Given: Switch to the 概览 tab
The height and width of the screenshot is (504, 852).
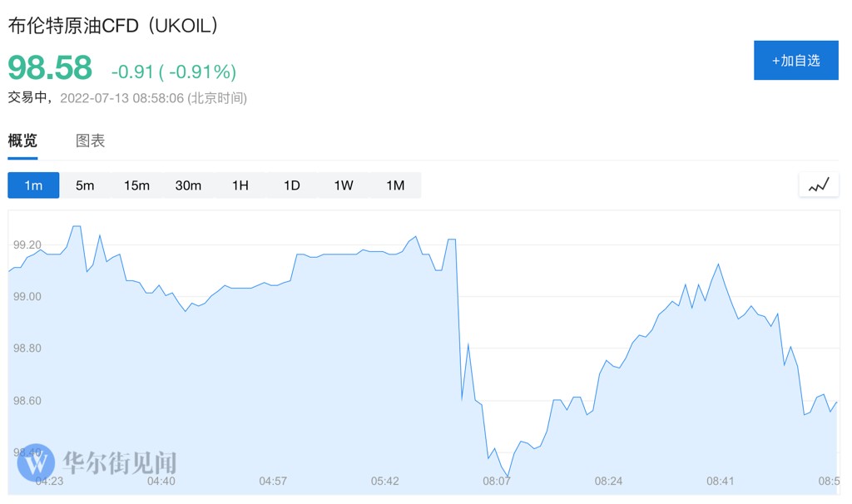Looking at the screenshot, I should click(22, 141).
